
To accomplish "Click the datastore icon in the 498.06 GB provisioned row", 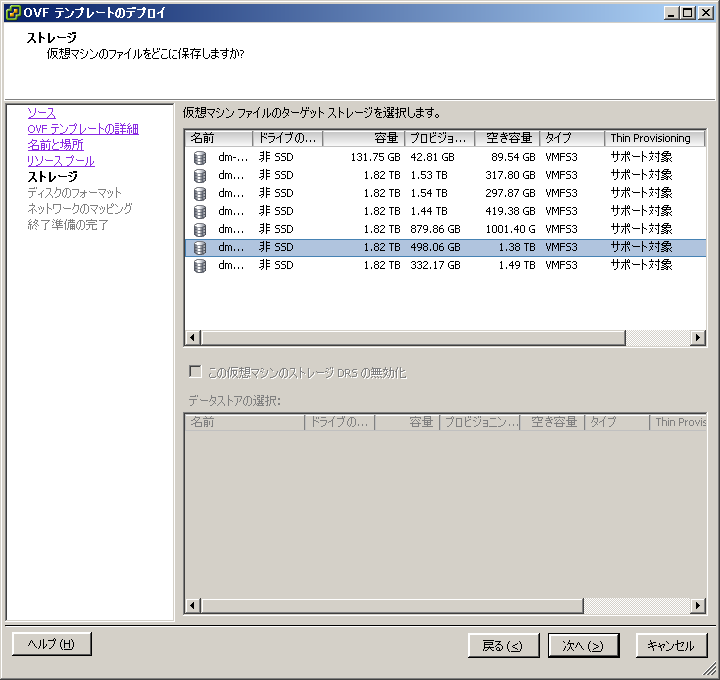I will [200, 247].
